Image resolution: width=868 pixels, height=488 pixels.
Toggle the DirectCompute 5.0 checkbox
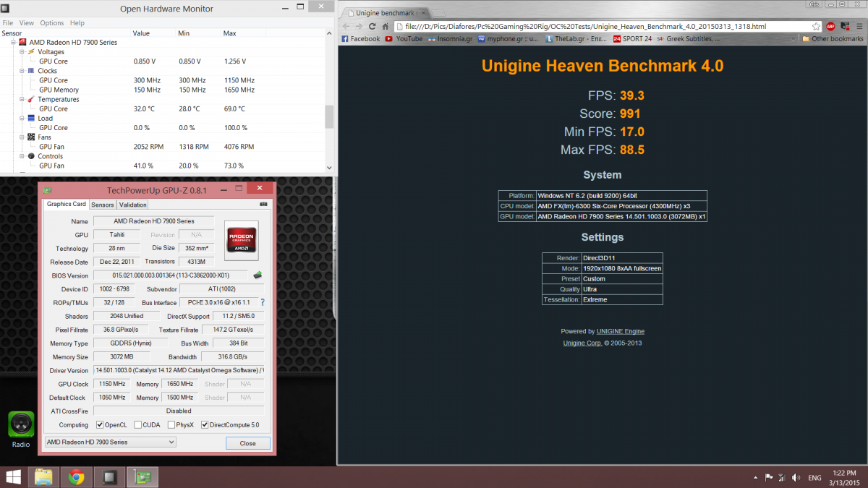pos(205,425)
